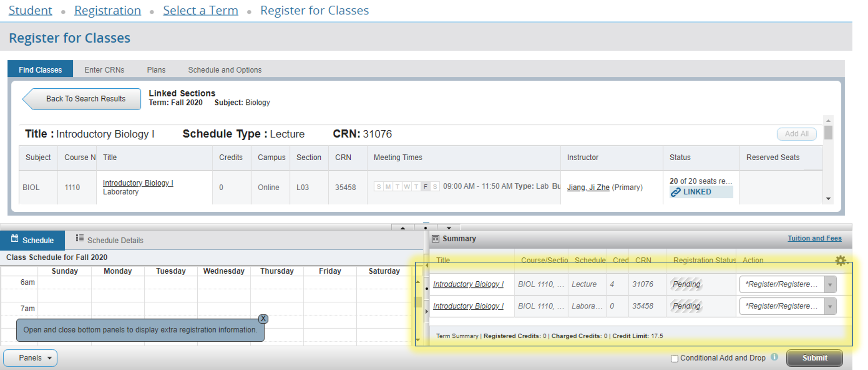Screen dimensions: 868x370
Task: Enable the Conditional Add and Drop checkbox
Action: pyautogui.click(x=674, y=358)
